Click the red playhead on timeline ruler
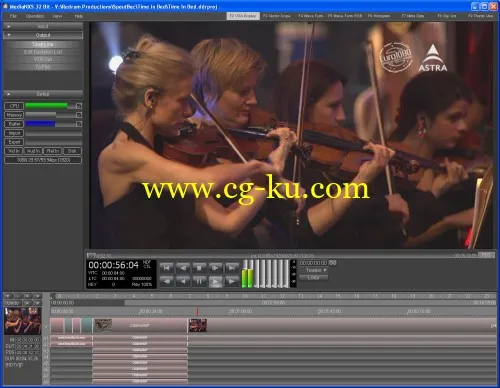This screenshot has width=500, height=388. tap(197, 311)
